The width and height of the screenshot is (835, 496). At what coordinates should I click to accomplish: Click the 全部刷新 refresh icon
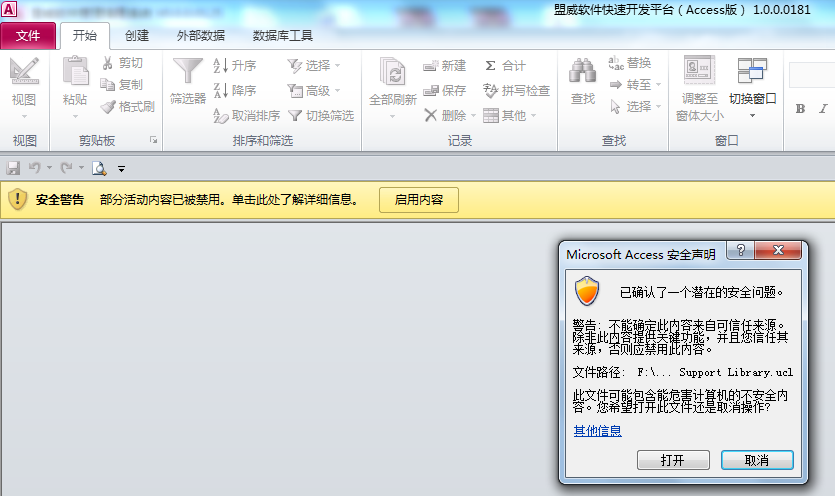tap(393, 72)
